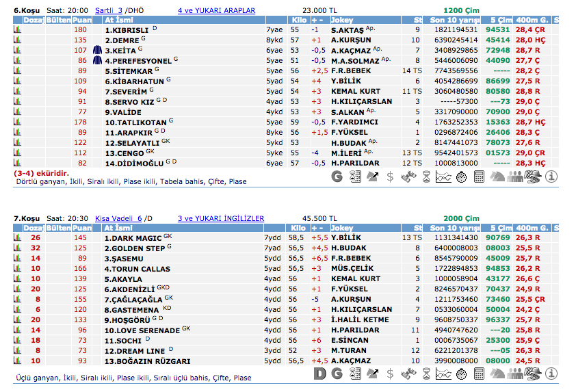Click the 'Puan' column header in race 6
Image resolution: width=576 pixels, height=392 pixels.
[x=81, y=21]
